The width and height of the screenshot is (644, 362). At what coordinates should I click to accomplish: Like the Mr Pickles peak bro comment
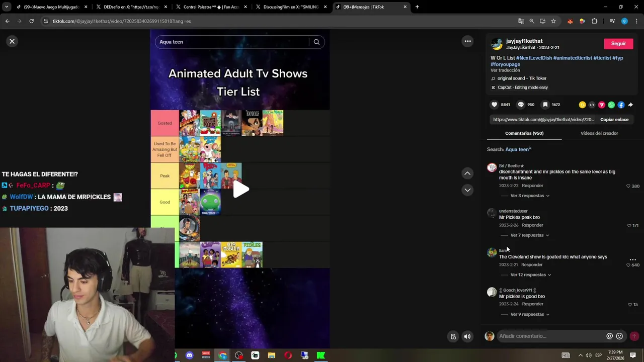pos(629,226)
